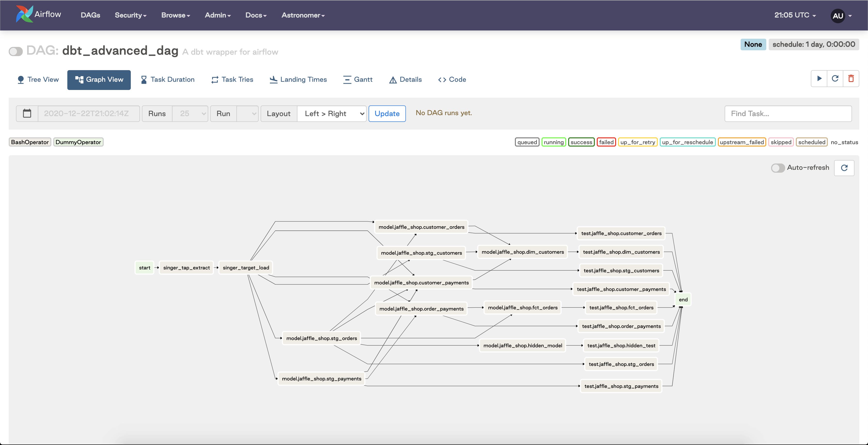The image size is (868, 445).
Task: Click the Refresh DAG icon in top toolbar
Action: tap(835, 79)
